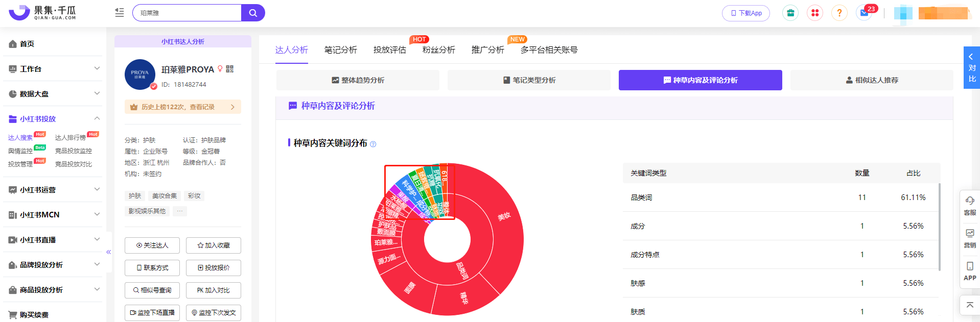Open 达人排行榜 in the sidebar

click(x=71, y=138)
